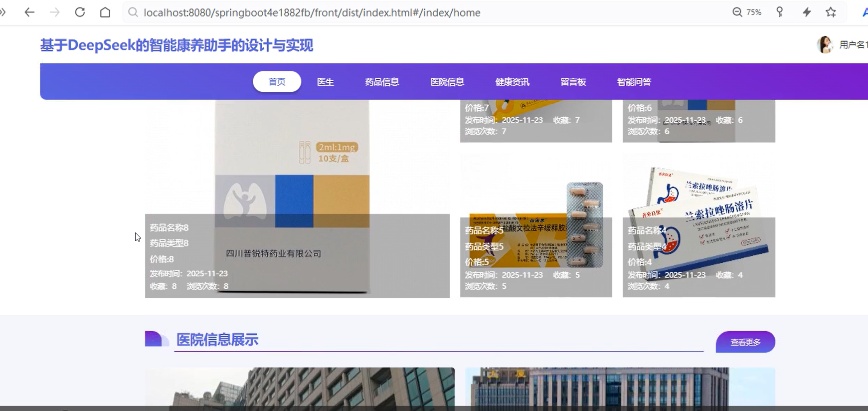Click the zoom-out magnifier icon beside 75%
868x411 pixels.
coord(737,12)
